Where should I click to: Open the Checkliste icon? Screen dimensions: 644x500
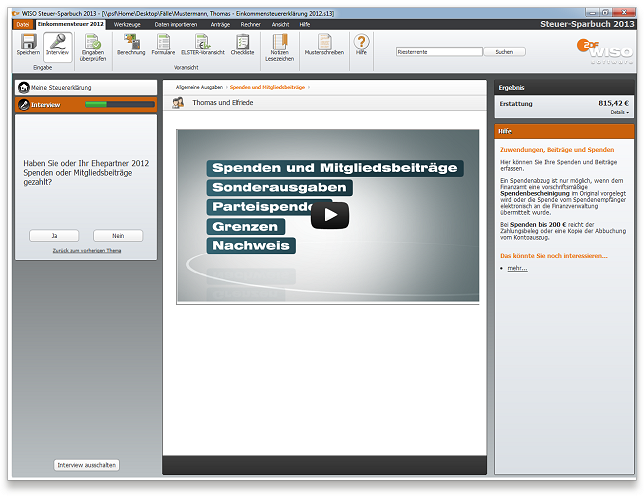(x=242, y=45)
